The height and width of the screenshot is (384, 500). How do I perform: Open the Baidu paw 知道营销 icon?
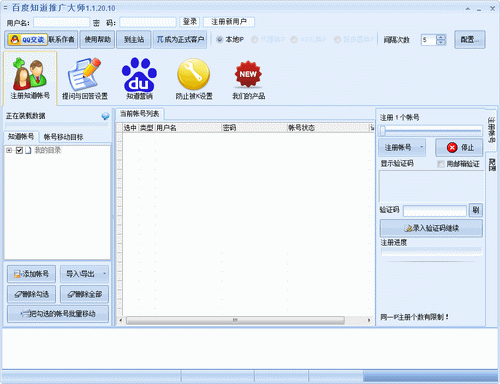(x=139, y=78)
